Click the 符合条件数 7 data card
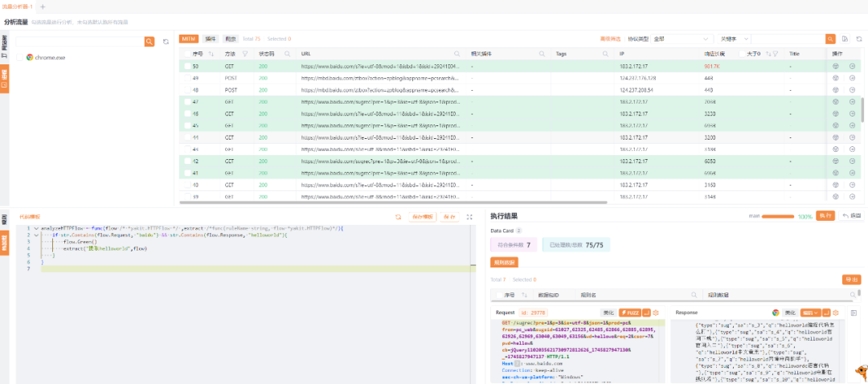Image resolution: width=868 pixels, height=384 pixels. [x=514, y=244]
